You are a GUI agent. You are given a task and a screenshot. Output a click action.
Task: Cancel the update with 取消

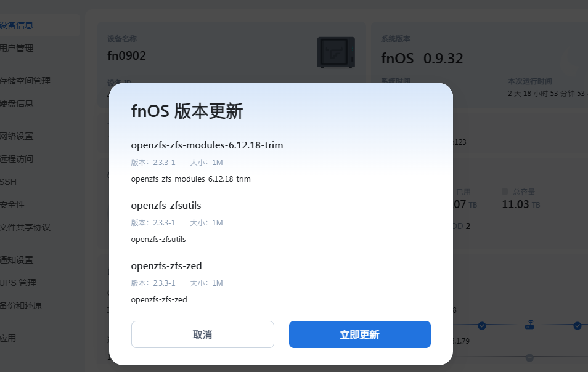coord(203,334)
